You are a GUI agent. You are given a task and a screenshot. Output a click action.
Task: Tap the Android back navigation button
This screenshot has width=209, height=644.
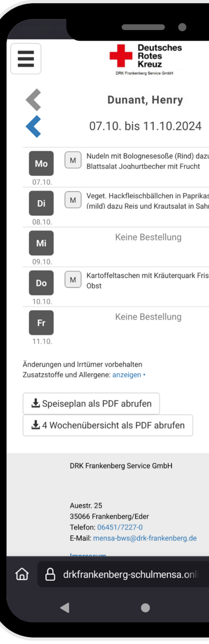click(65, 608)
